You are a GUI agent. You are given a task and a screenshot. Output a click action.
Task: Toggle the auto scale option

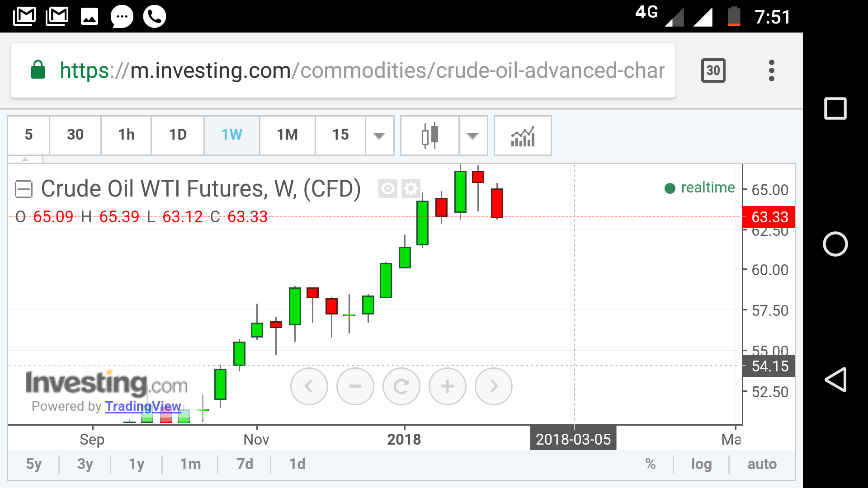(762, 464)
